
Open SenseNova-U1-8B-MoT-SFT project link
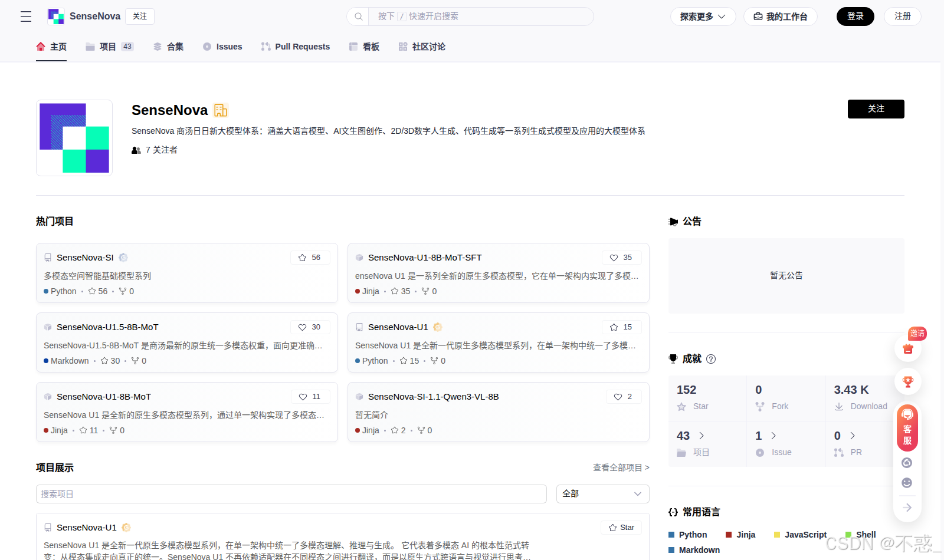point(425,258)
